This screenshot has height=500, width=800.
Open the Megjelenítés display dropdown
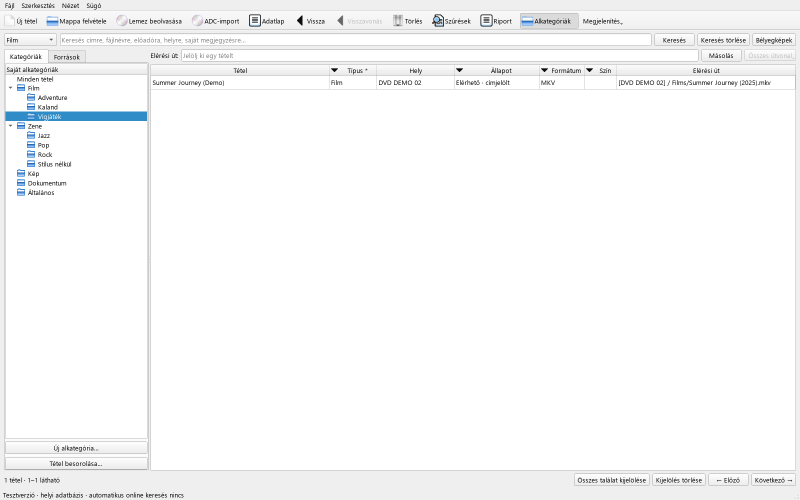point(603,21)
